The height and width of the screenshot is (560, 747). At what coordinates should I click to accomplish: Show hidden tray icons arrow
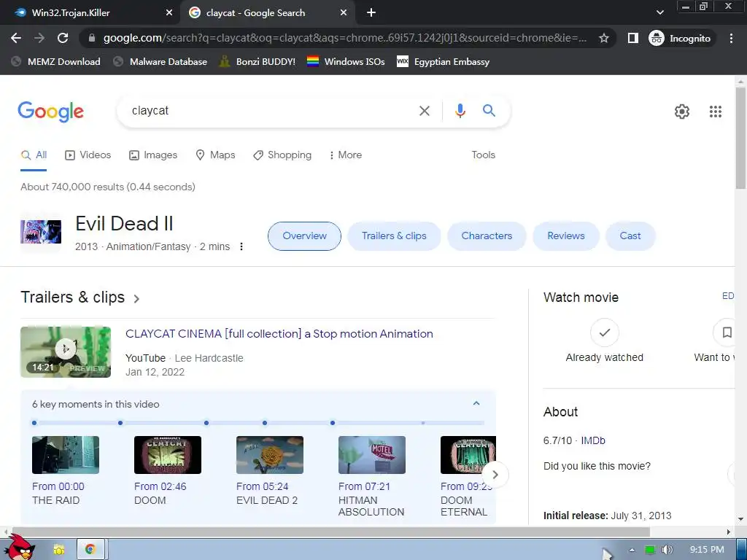point(632,550)
